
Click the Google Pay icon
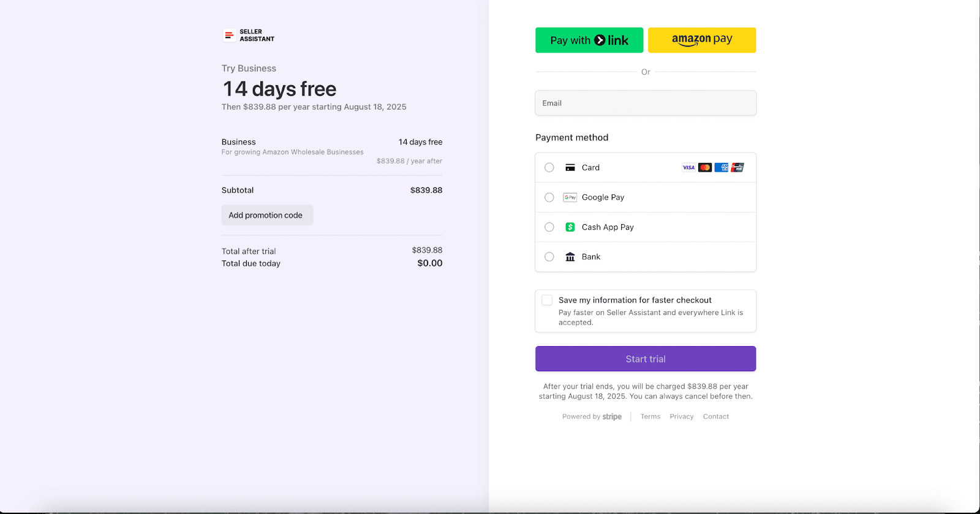point(570,197)
